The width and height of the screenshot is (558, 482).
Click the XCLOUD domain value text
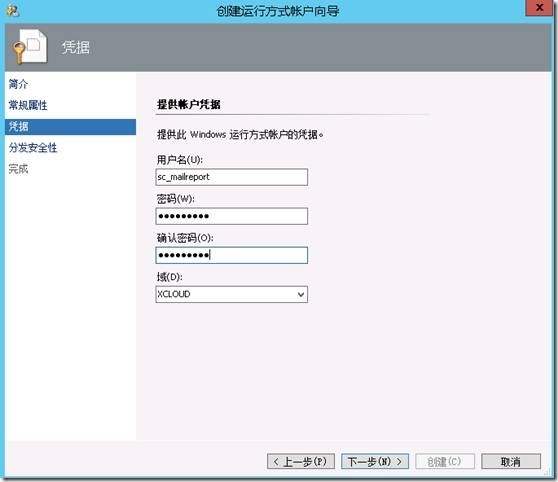pos(174,294)
